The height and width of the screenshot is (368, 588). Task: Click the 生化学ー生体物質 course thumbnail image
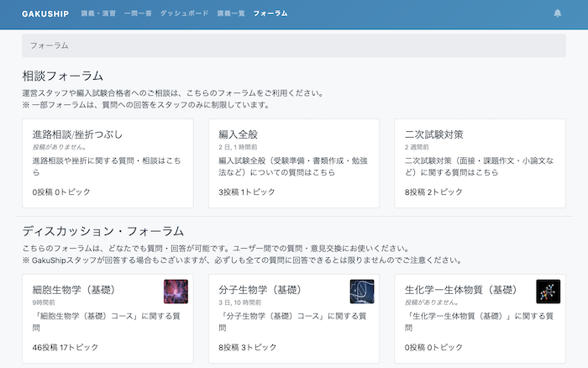(x=548, y=292)
